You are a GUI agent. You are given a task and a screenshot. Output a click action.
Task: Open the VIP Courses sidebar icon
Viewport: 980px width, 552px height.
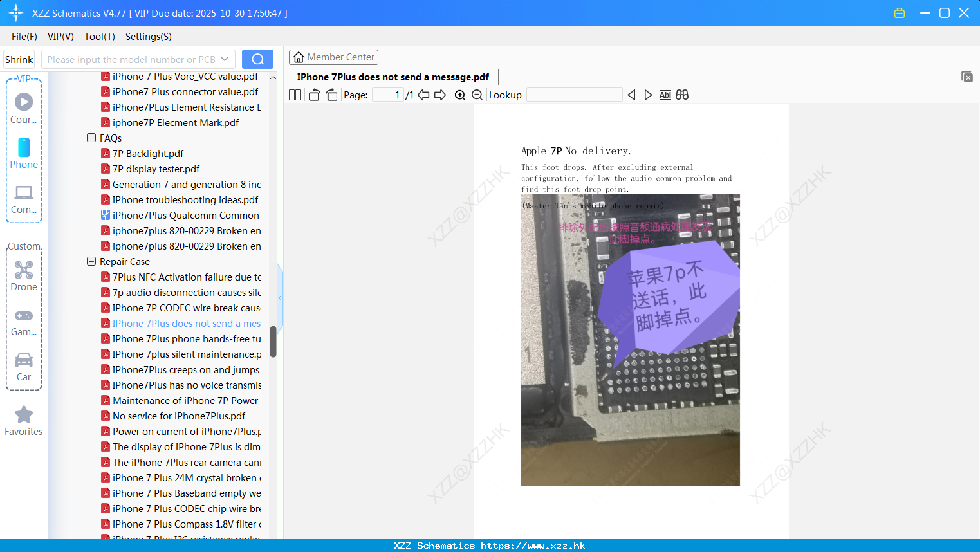(24, 107)
